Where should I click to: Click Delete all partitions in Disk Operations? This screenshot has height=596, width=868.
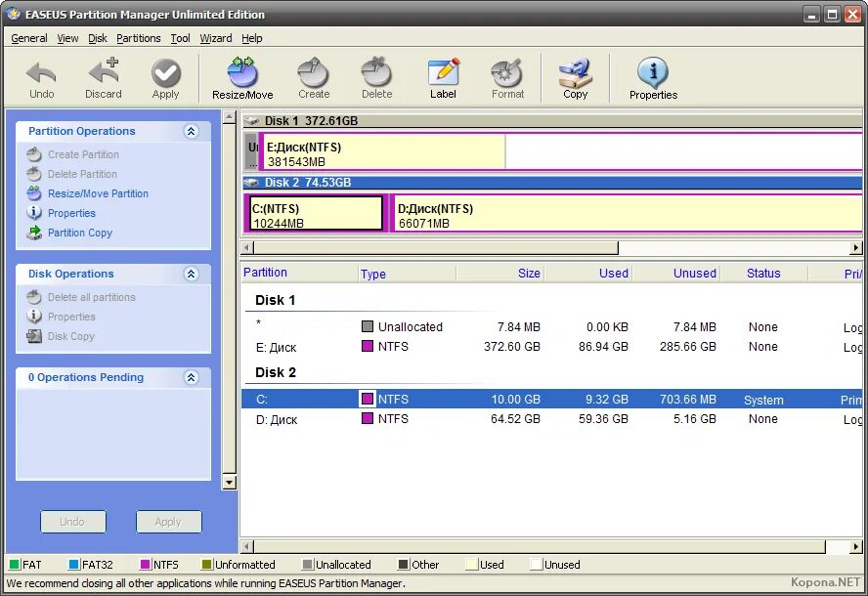pos(81,297)
